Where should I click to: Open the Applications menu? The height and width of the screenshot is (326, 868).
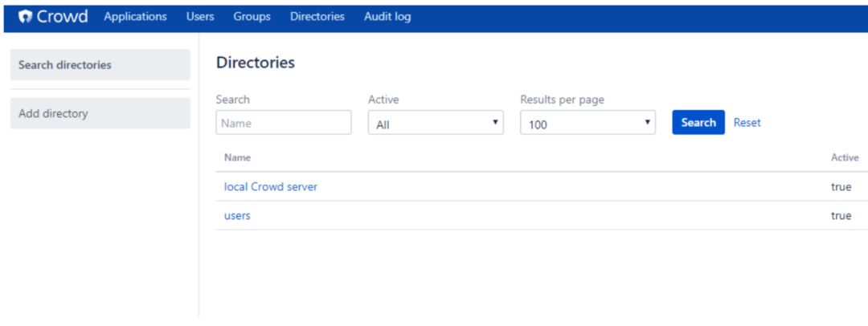[x=135, y=17]
